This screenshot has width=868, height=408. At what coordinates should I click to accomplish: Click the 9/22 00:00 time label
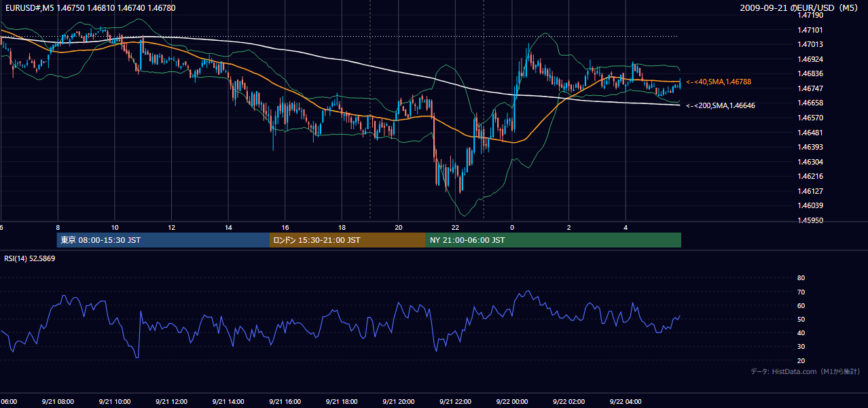512,402
